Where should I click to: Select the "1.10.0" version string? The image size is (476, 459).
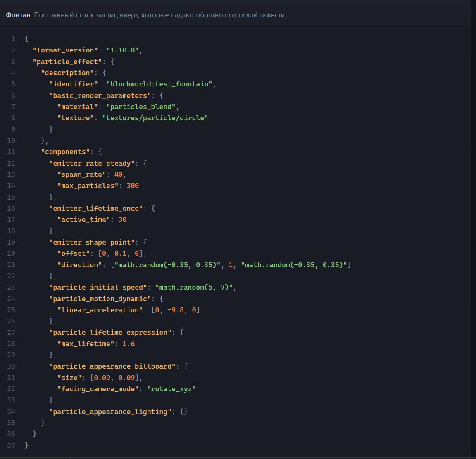tap(122, 50)
